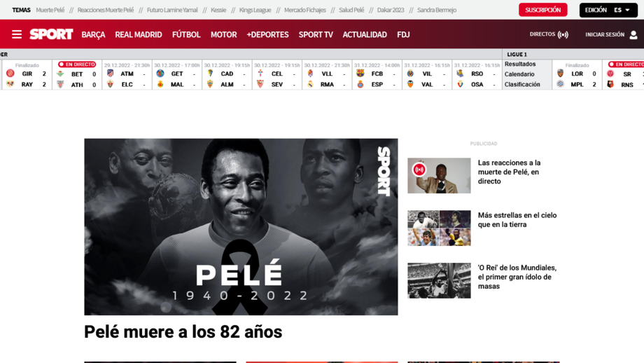
Task: Click the Osasuna crest beside OSA
Action: 460,84
